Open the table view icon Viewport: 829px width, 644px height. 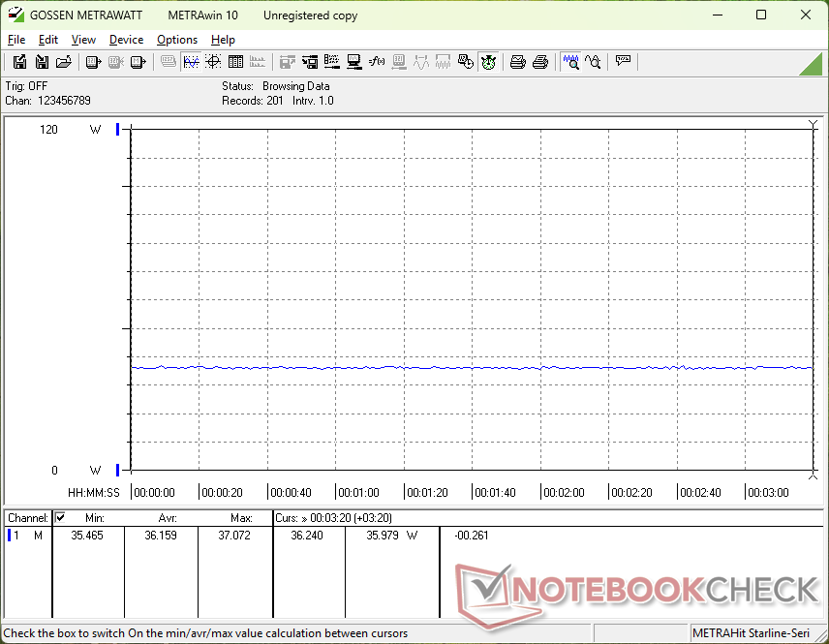[x=235, y=62]
